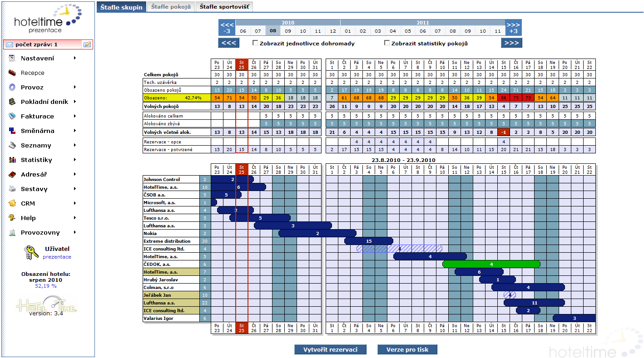644x358 pixels.
Task: Click the Valarius Igor reservation bar
Action: tap(574, 318)
